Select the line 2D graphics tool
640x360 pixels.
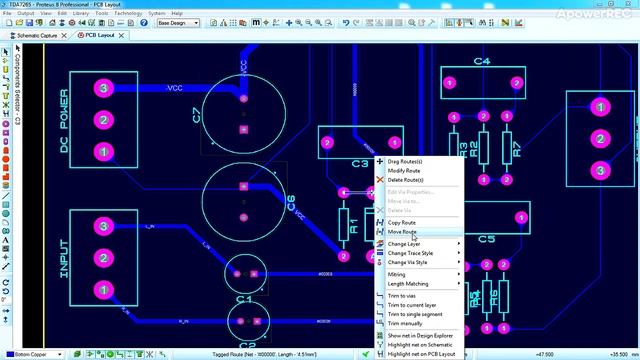pos(6,196)
